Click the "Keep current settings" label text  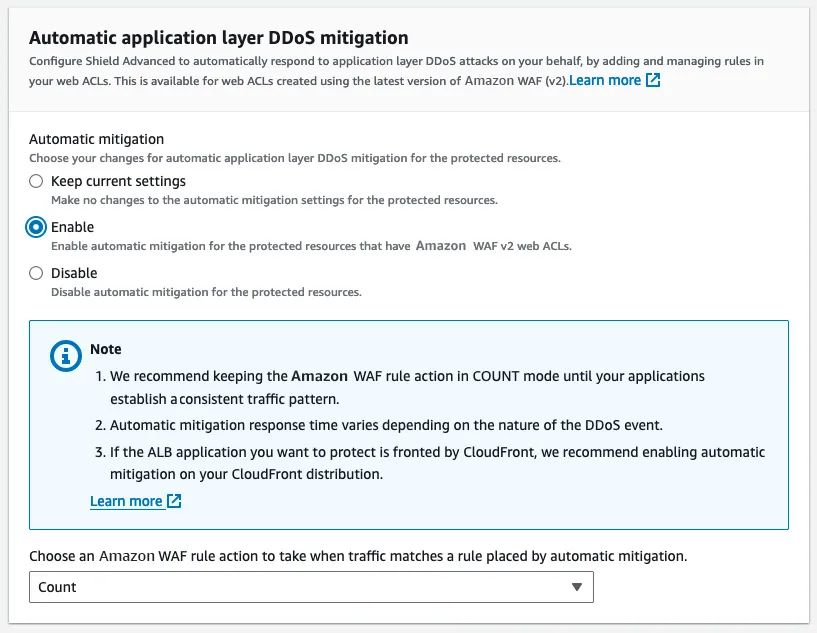[118, 181]
